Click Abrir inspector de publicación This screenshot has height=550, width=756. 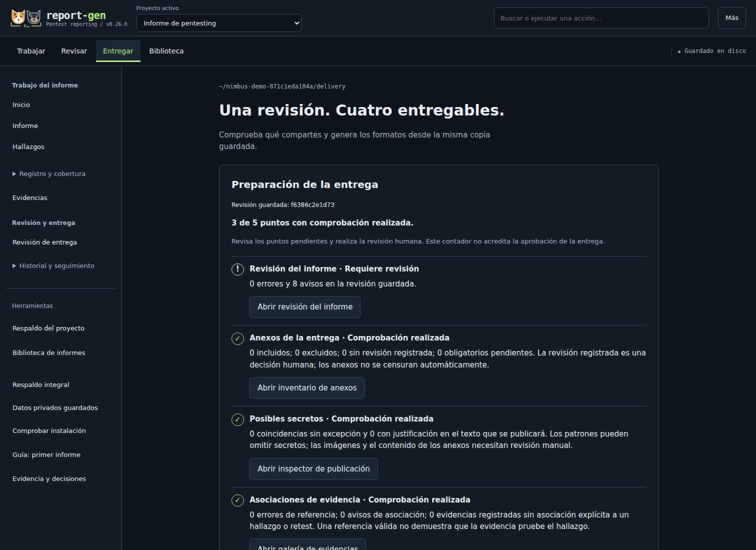[313, 469]
